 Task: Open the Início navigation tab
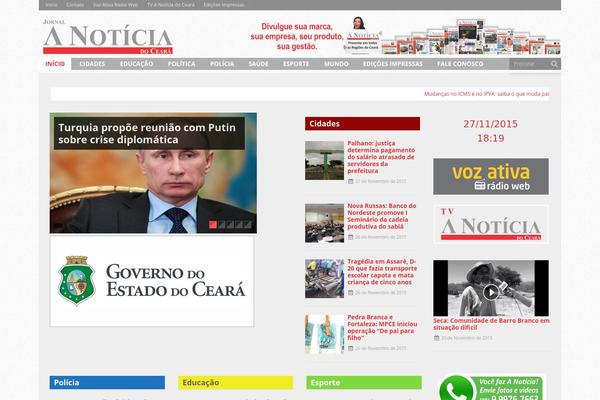(55, 64)
